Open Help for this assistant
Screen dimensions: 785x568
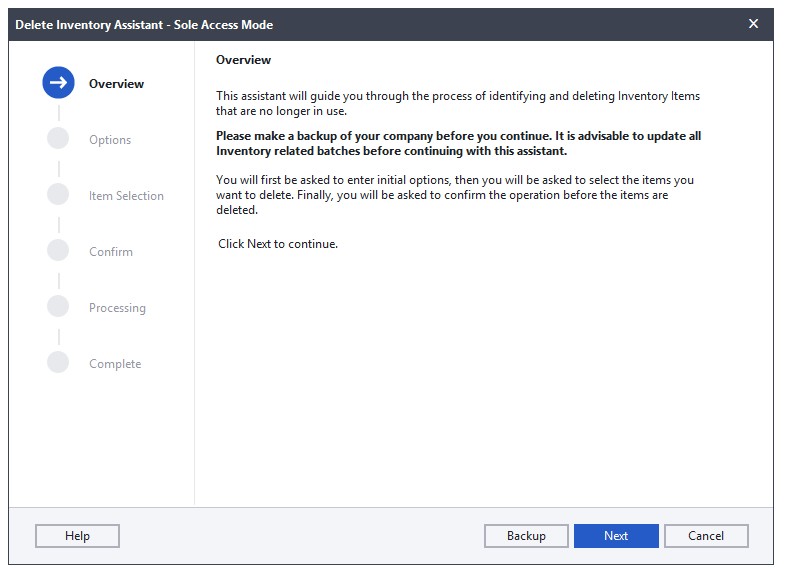(77, 536)
